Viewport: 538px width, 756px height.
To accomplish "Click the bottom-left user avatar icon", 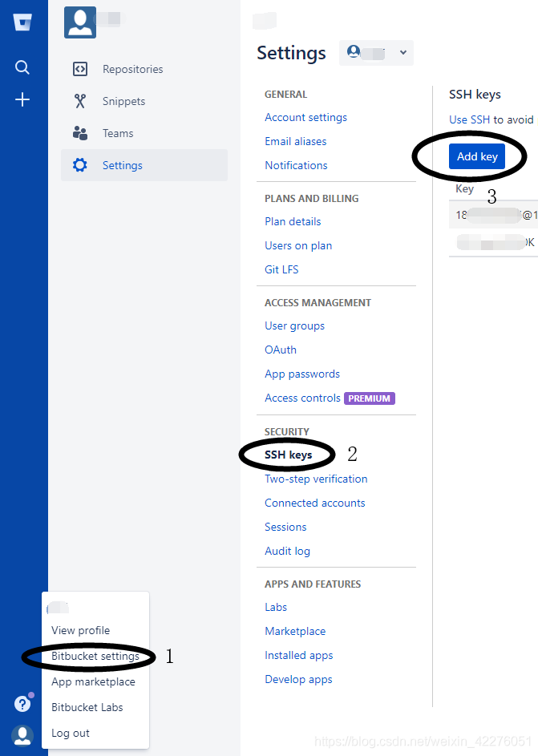I will click(x=22, y=736).
